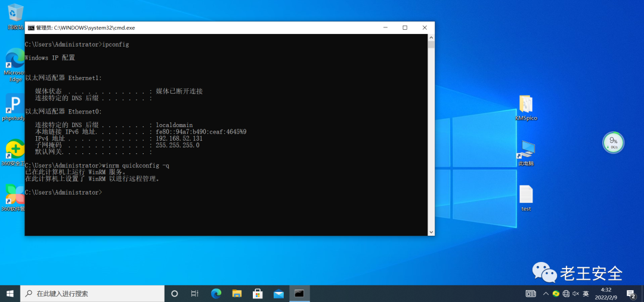This screenshot has width=644, height=302.
Task: Toggle the muted volume speaker icon
Action: 575,294
